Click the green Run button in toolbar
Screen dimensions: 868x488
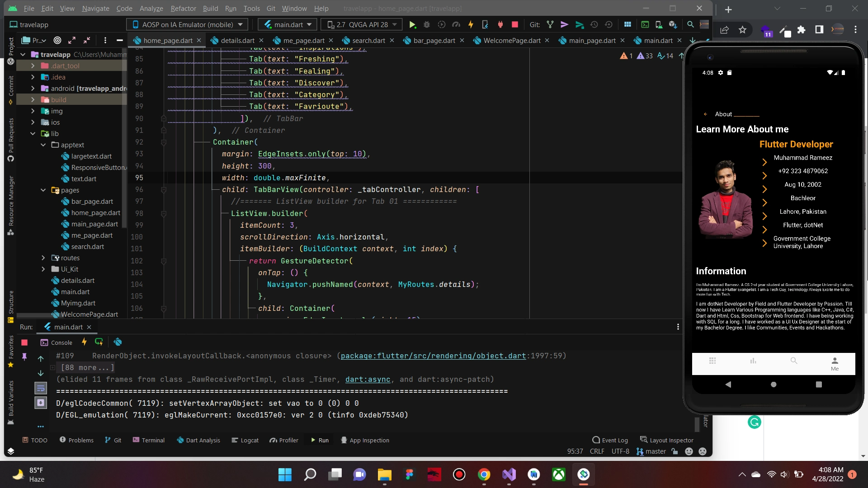[x=412, y=25]
